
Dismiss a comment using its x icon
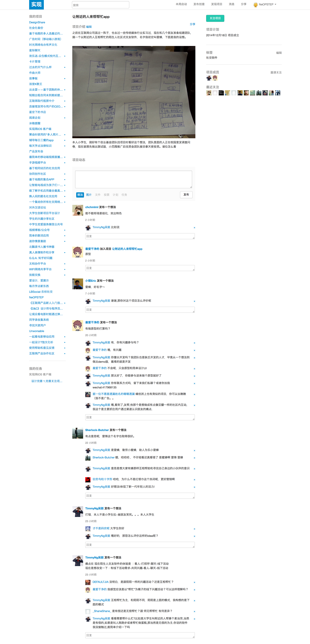pyautogui.click(x=194, y=228)
